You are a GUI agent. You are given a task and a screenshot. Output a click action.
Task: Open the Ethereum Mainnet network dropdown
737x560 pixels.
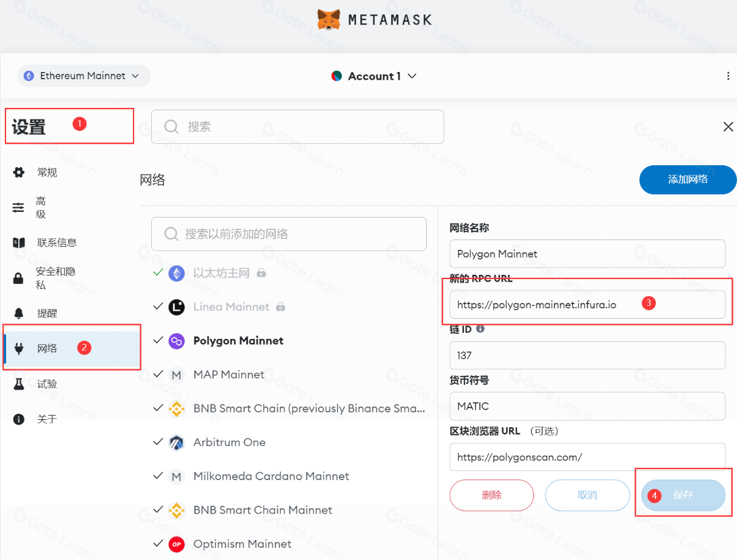(84, 76)
